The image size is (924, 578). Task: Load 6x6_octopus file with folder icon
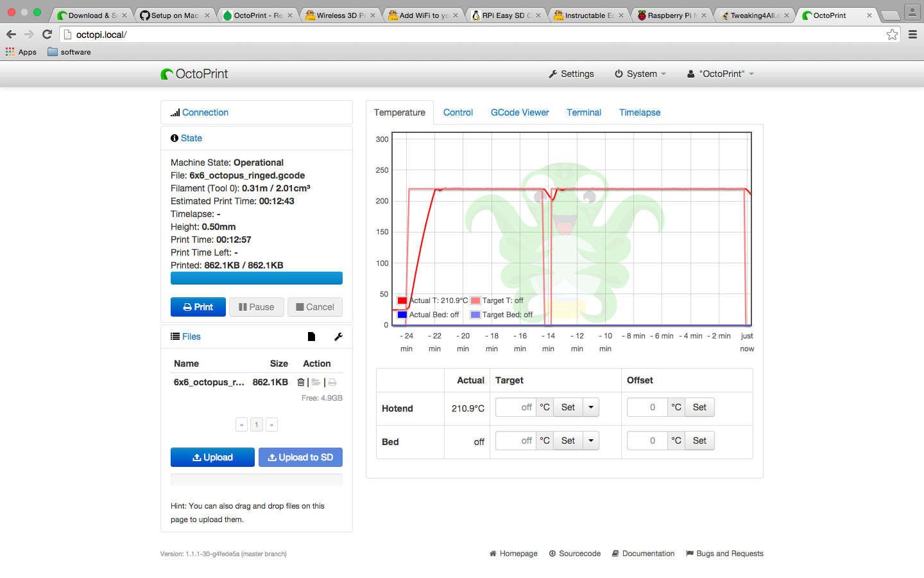[316, 382]
